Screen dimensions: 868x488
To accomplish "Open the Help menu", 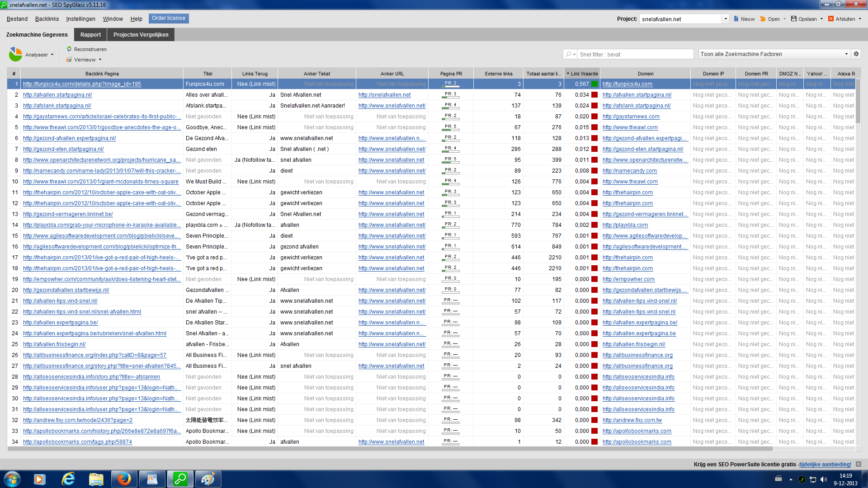I will tap(137, 19).
